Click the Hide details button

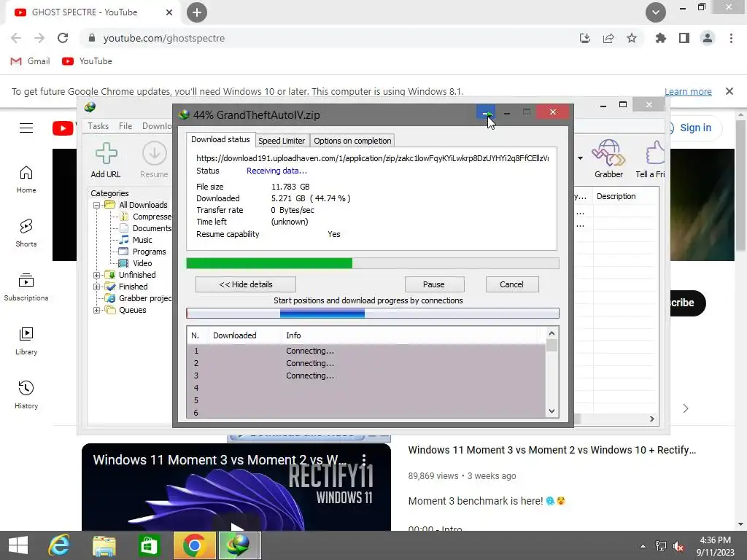[x=246, y=284]
